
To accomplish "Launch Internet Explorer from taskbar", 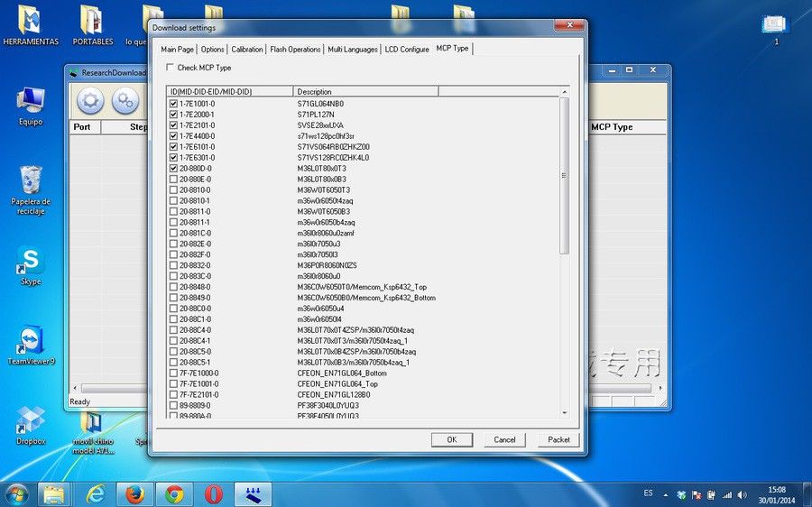I will (96, 494).
